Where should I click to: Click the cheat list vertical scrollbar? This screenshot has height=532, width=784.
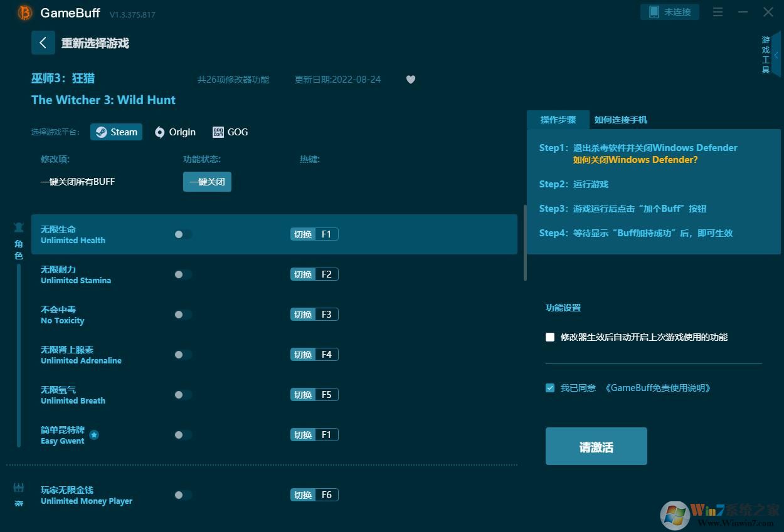point(525,243)
